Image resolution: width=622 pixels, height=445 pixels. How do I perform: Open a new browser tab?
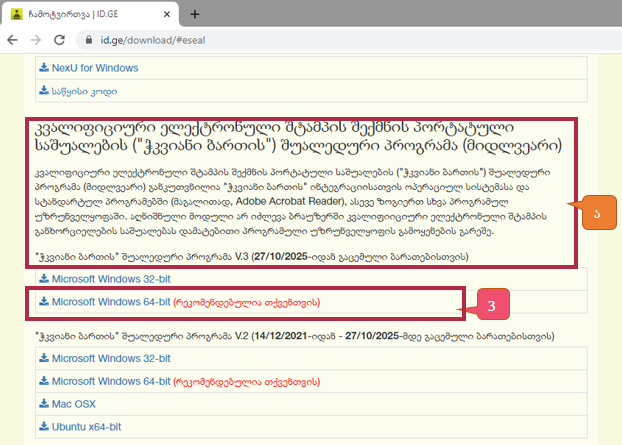[194, 14]
